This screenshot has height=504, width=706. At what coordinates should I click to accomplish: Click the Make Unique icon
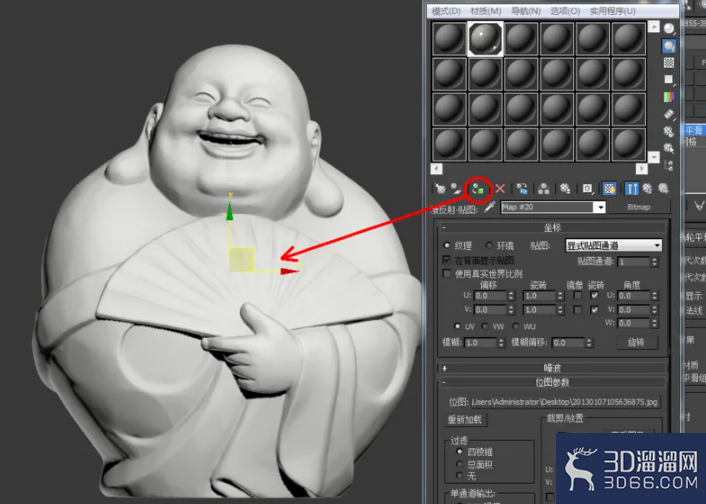[x=544, y=189]
